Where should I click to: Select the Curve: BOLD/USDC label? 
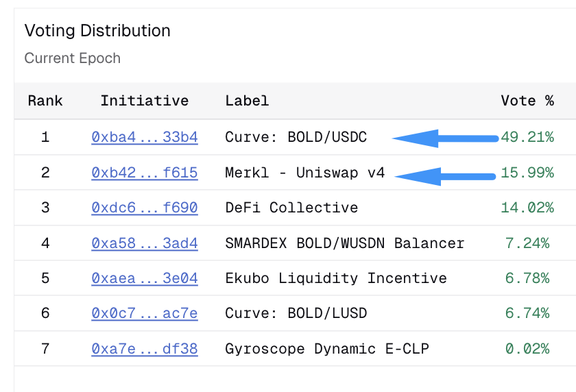[296, 137]
